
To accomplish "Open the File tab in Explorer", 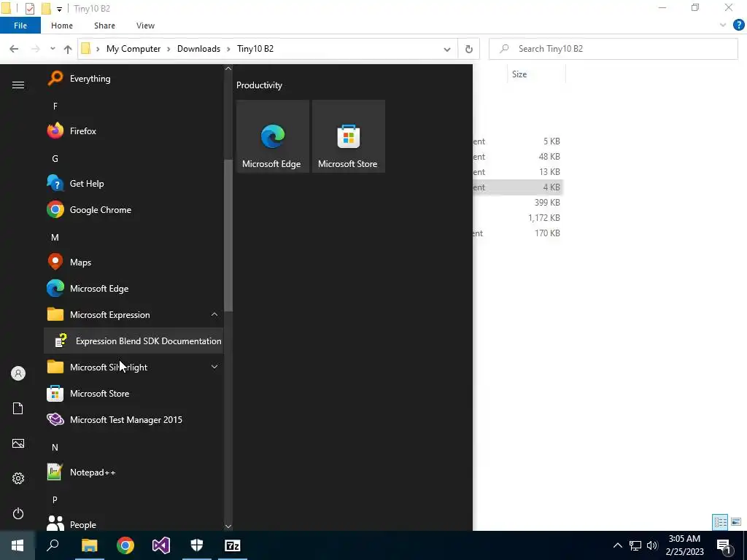I will click(x=20, y=26).
